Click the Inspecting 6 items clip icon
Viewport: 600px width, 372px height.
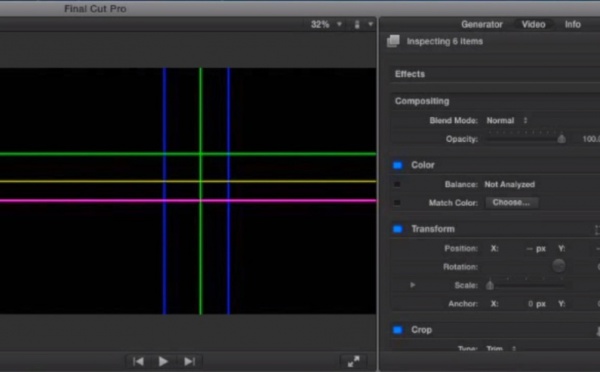[x=393, y=41]
